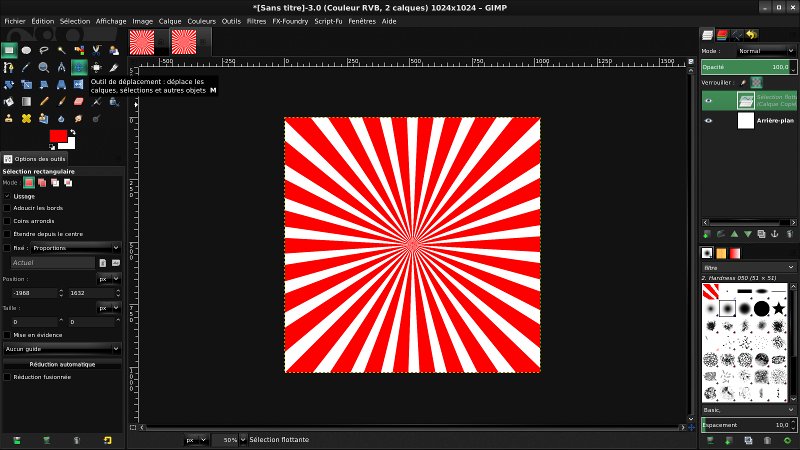Enable the Mise en évidence checkbox
The image size is (800, 450).
click(x=7, y=335)
